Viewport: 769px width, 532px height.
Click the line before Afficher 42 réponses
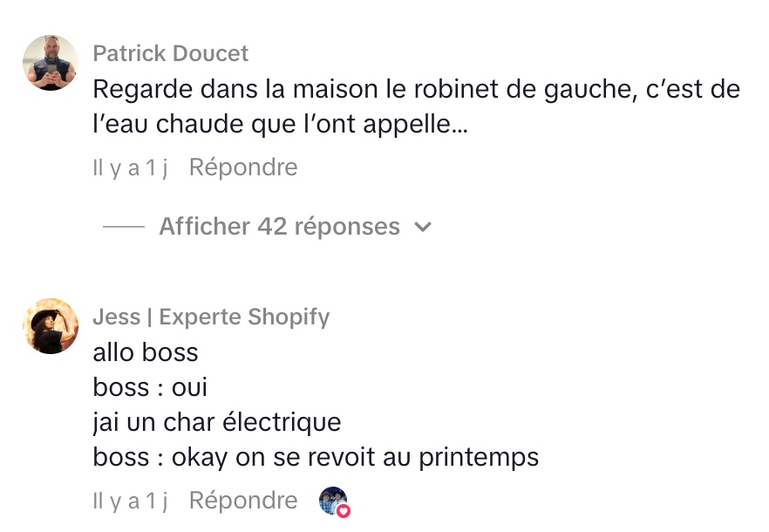124,227
